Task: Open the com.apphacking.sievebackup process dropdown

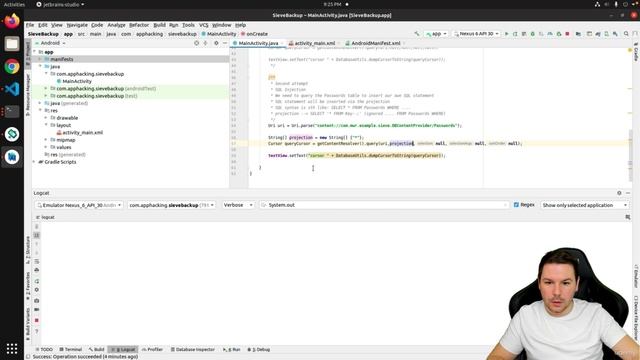Action: (x=171, y=205)
